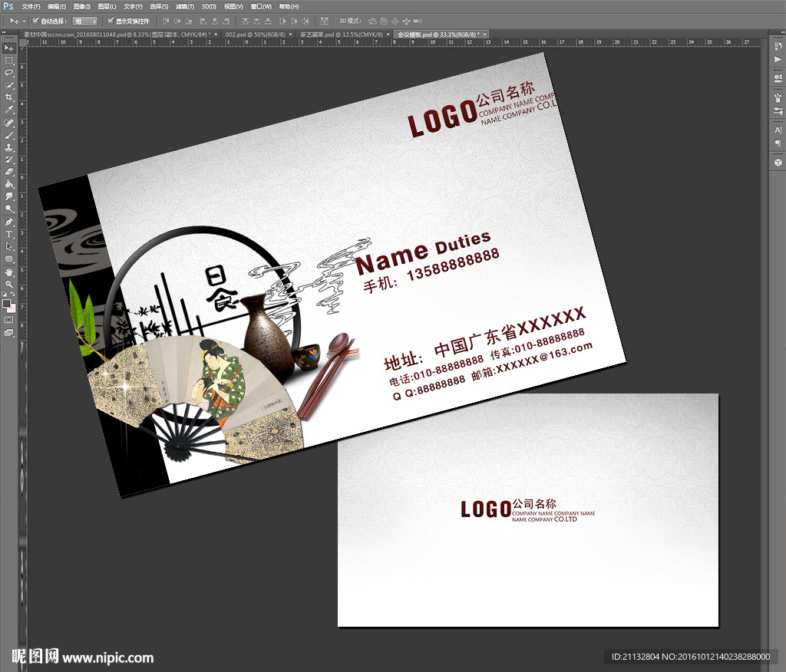Switch foreground and background colors
The width and height of the screenshot is (786, 672).
coord(12,294)
